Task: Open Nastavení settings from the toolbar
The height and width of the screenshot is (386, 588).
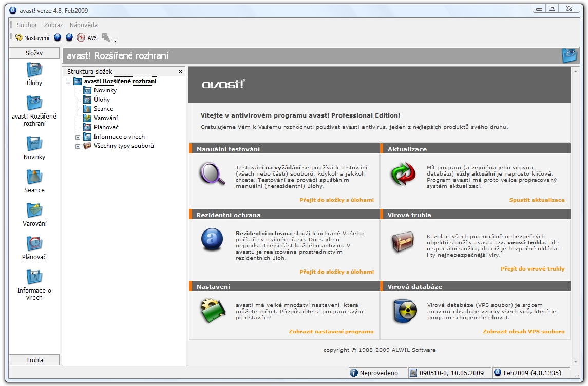Action: click(x=32, y=38)
